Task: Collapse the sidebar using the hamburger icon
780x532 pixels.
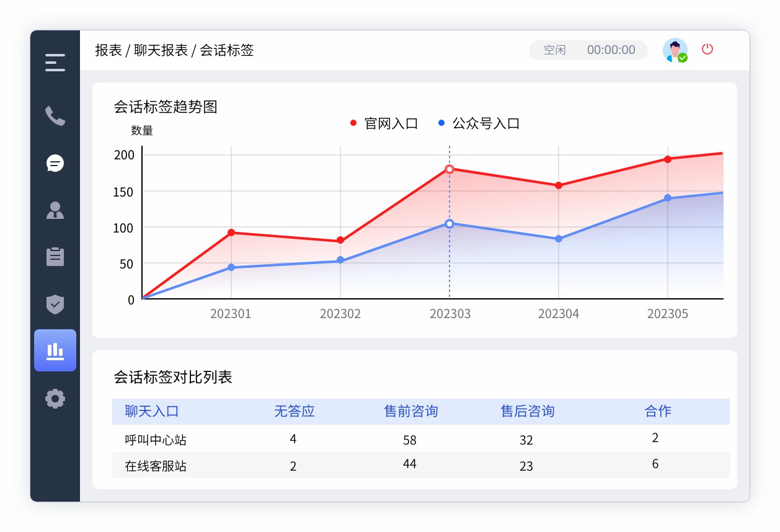Action: [x=55, y=61]
